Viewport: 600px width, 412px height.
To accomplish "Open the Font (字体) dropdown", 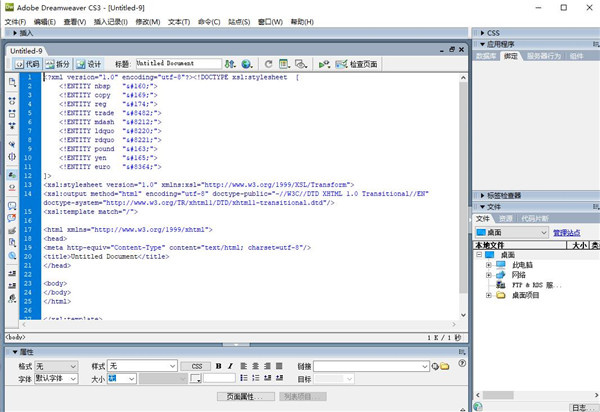I will coord(56,378).
